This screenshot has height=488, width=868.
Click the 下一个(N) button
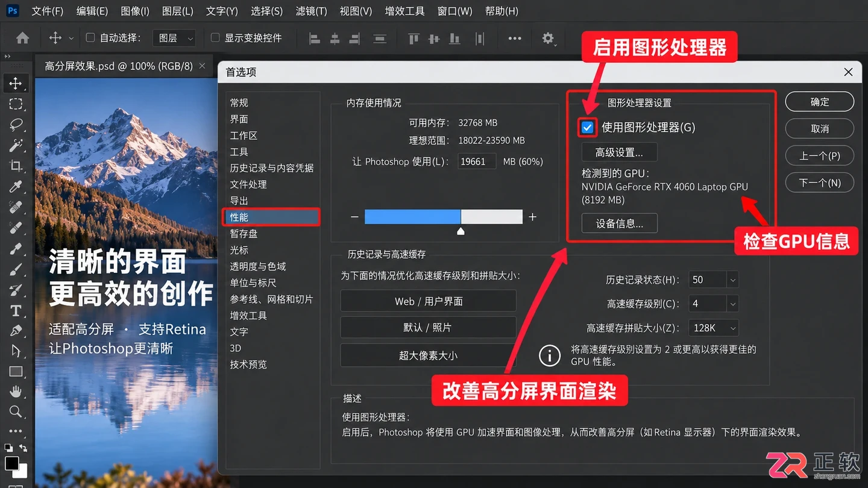tap(820, 183)
